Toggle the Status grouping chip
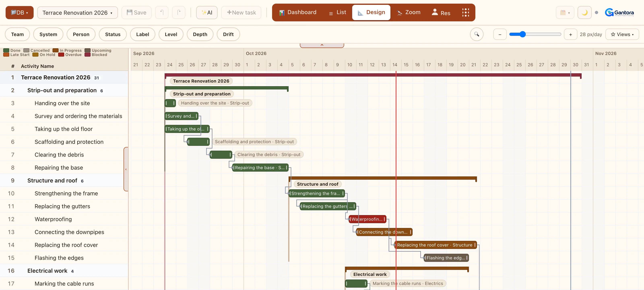The image size is (644, 290). 113,34
